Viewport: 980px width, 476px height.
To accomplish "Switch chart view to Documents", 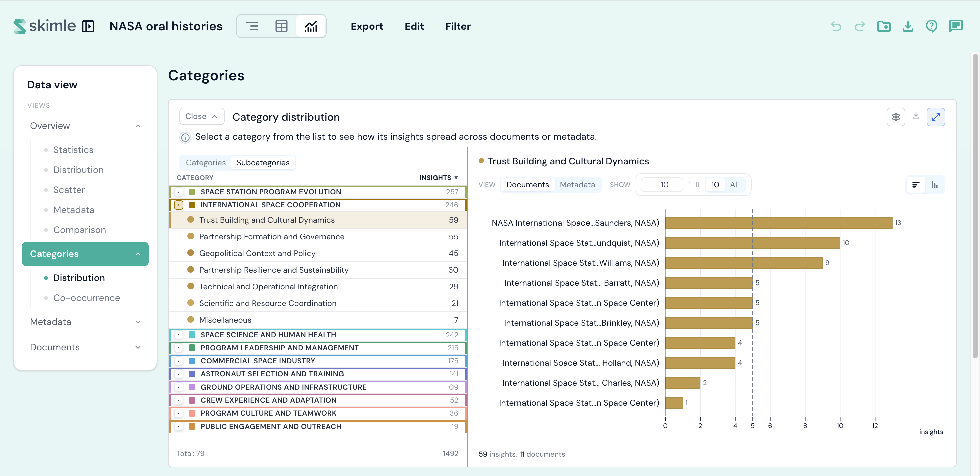I will point(527,185).
